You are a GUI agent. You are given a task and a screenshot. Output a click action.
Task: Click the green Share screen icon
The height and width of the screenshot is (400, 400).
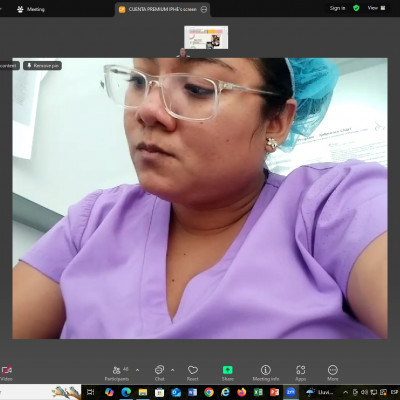click(227, 370)
